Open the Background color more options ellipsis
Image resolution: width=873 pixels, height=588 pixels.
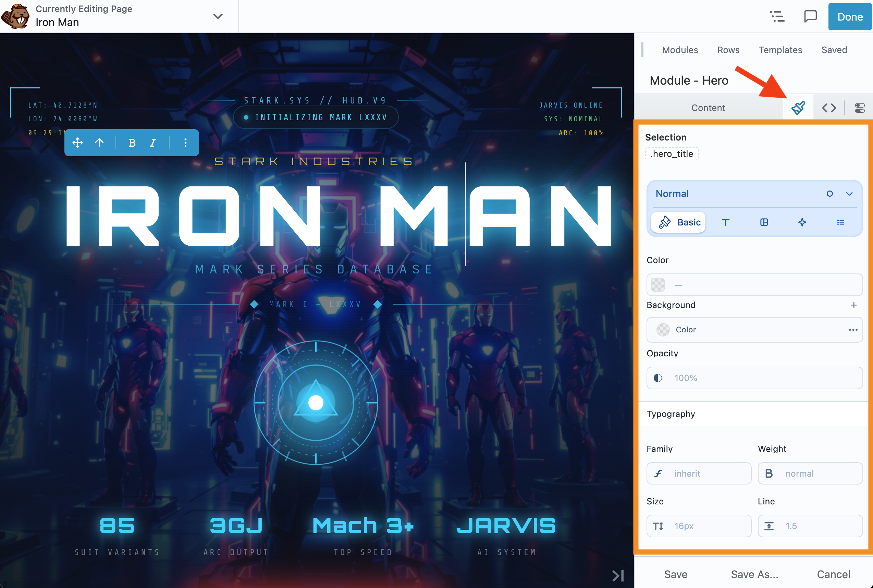click(853, 330)
